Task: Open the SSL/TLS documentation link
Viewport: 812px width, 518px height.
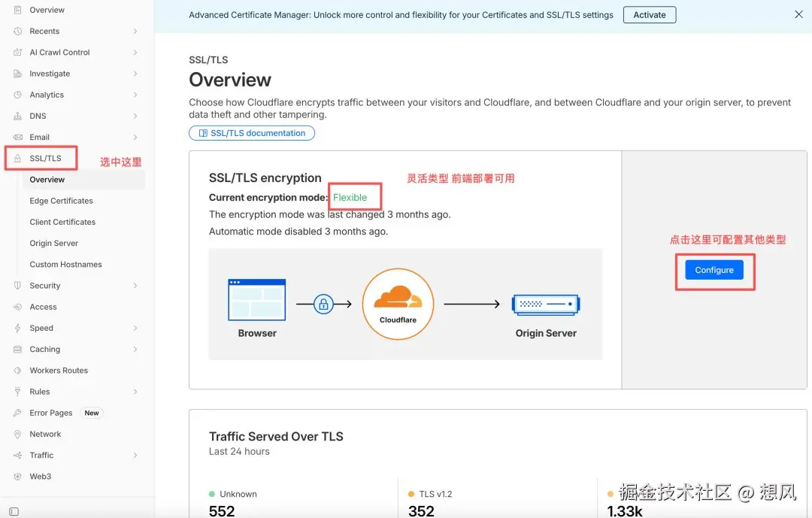Action: click(x=252, y=133)
